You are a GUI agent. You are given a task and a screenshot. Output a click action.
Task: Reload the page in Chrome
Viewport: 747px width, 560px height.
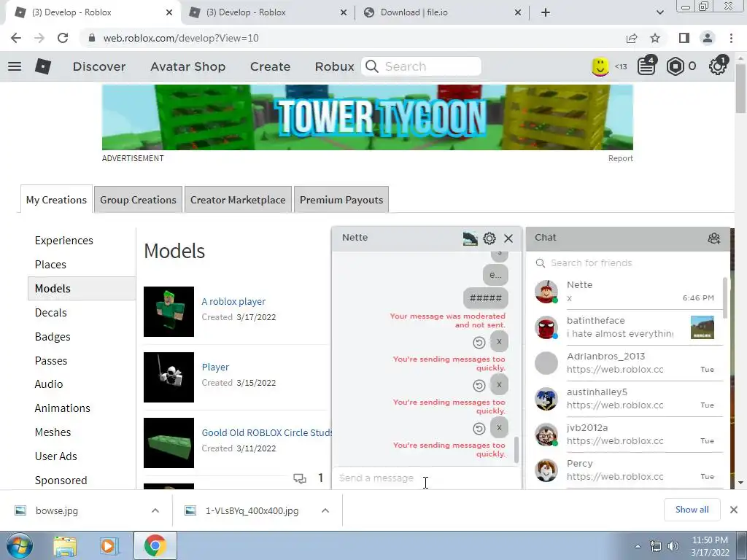click(x=63, y=38)
